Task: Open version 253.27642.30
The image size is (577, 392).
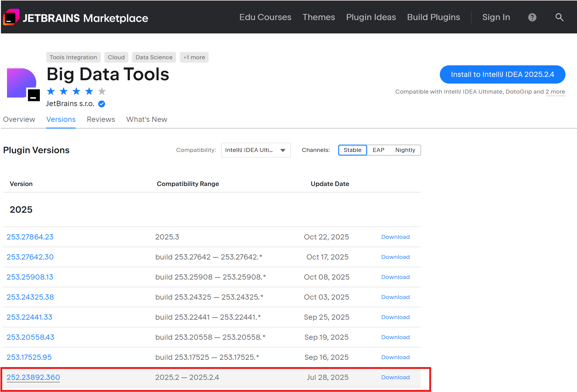Action: 30,257
